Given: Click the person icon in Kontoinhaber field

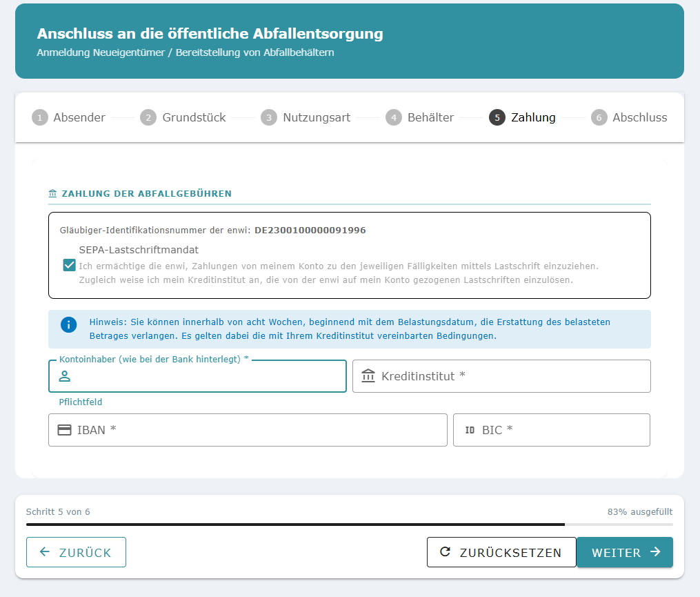Looking at the screenshot, I should coord(65,376).
